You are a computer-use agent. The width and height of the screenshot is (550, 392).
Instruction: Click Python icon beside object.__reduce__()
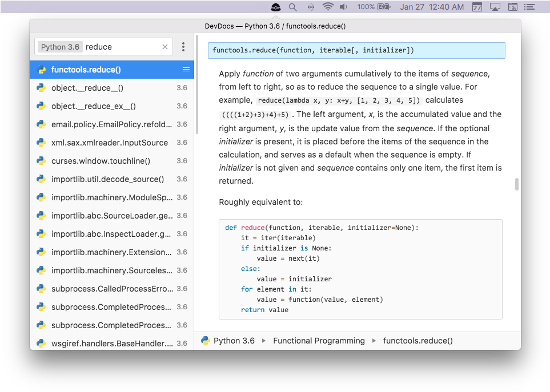click(41, 88)
